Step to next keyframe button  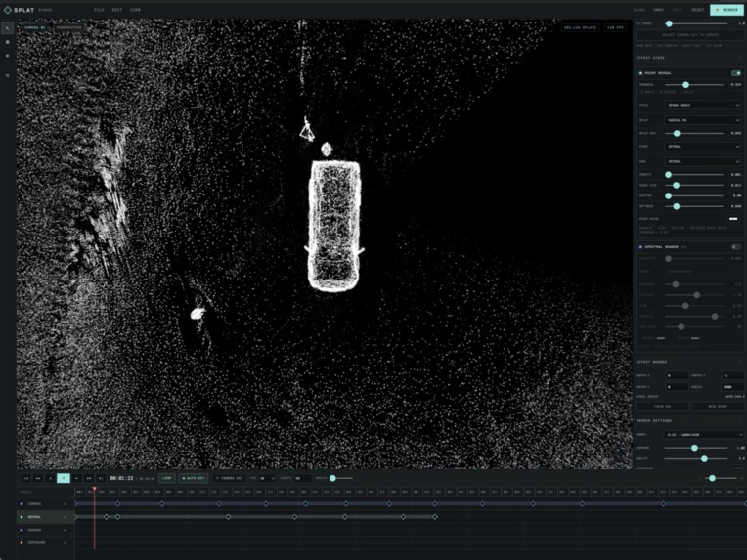(x=88, y=478)
